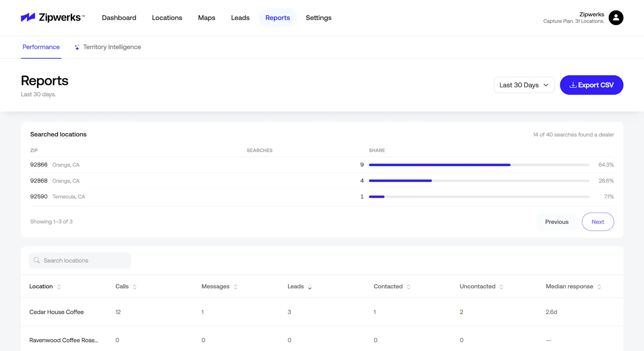Image resolution: width=644 pixels, height=351 pixels.
Task: Click the magnifier icon in the search box
Action: coord(37,260)
